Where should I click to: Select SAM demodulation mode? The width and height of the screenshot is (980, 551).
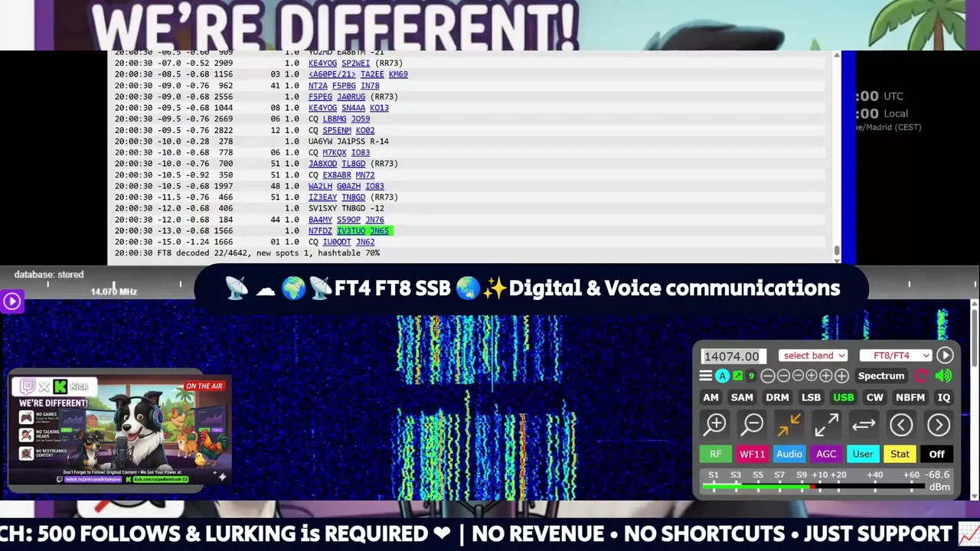coord(742,397)
